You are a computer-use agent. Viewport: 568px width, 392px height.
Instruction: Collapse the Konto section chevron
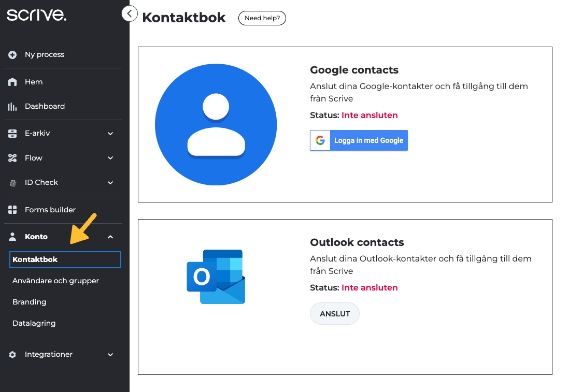pos(110,237)
